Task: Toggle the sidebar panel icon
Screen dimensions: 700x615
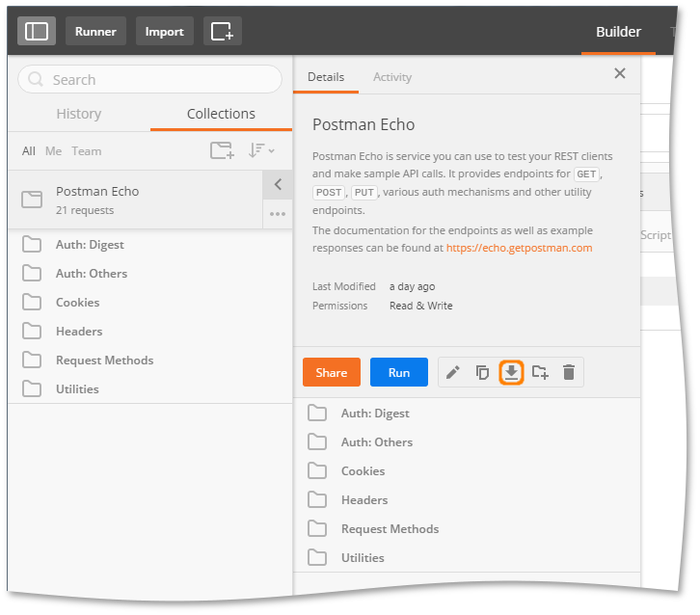Action: pyautogui.click(x=37, y=31)
